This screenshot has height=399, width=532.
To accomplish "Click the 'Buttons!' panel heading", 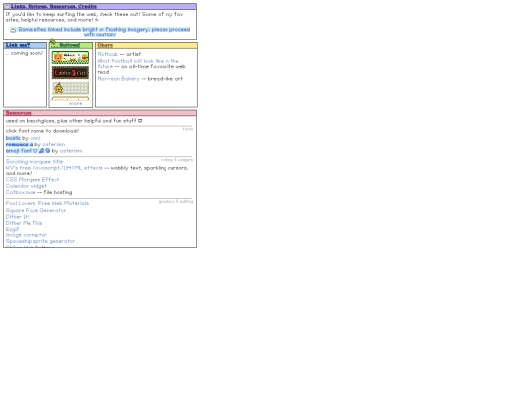I will (69, 45).
